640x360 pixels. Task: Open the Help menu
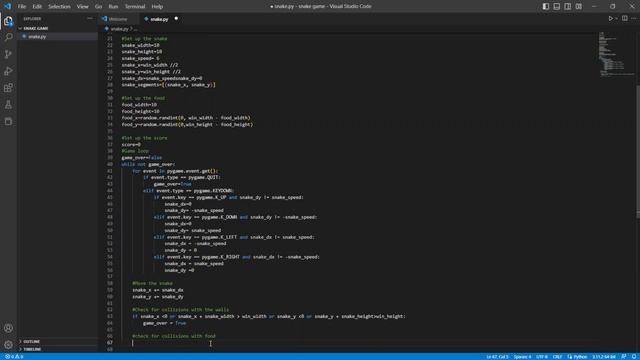[157, 7]
